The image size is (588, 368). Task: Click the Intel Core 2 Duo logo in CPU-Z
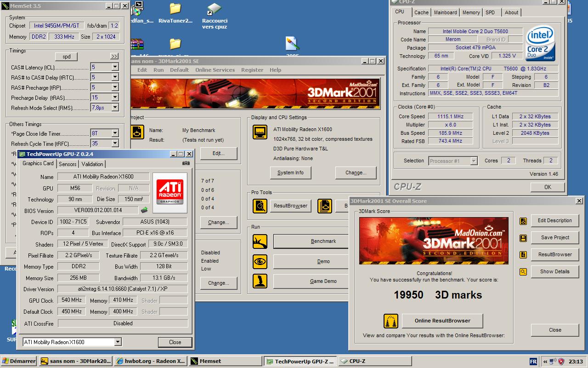pyautogui.click(x=541, y=44)
